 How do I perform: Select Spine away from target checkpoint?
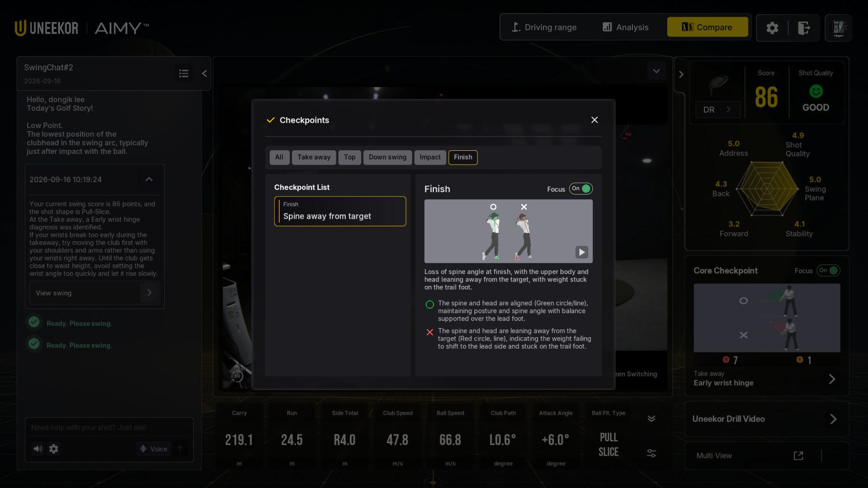pyautogui.click(x=340, y=211)
